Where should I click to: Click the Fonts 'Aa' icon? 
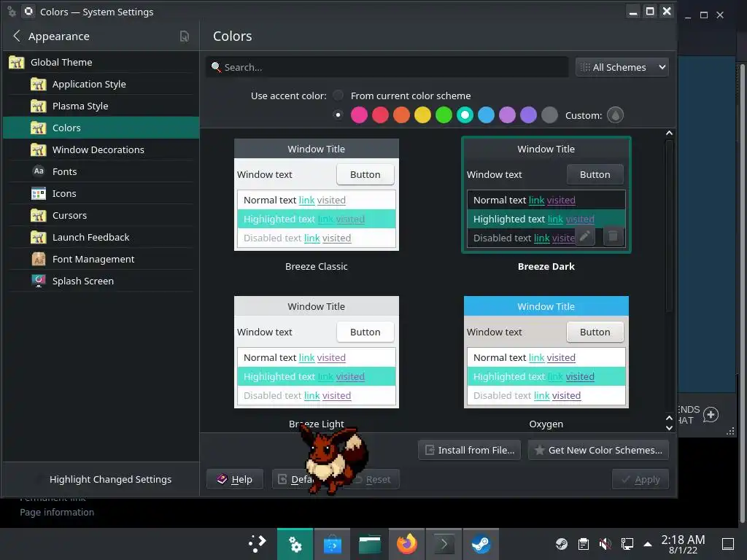tap(39, 171)
